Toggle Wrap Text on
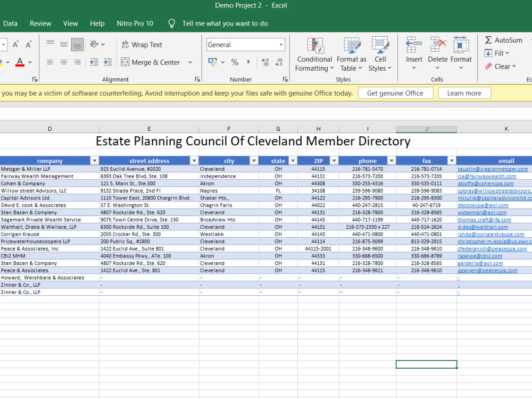 (142, 45)
